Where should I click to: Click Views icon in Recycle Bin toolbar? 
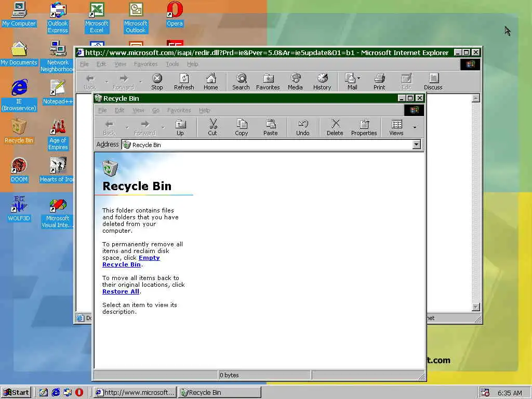pos(396,128)
